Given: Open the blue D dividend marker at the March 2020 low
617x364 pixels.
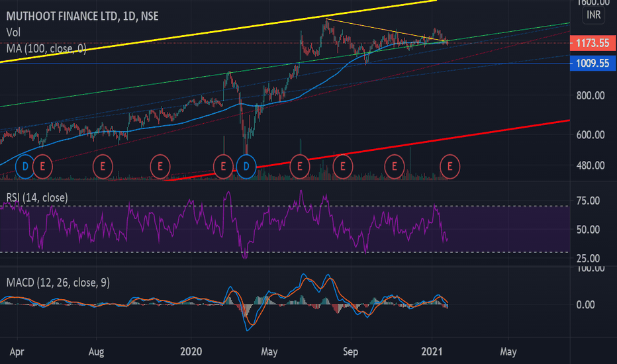Looking at the screenshot, I should click(x=246, y=167).
